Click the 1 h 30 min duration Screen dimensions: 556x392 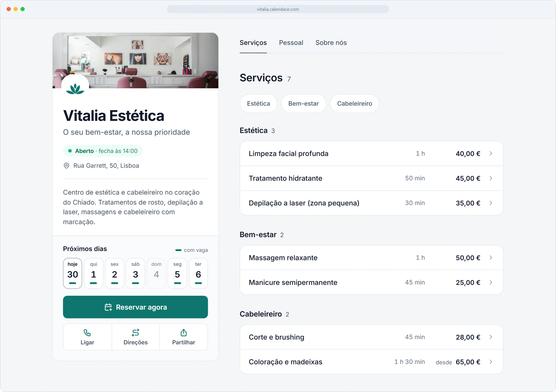click(x=409, y=362)
